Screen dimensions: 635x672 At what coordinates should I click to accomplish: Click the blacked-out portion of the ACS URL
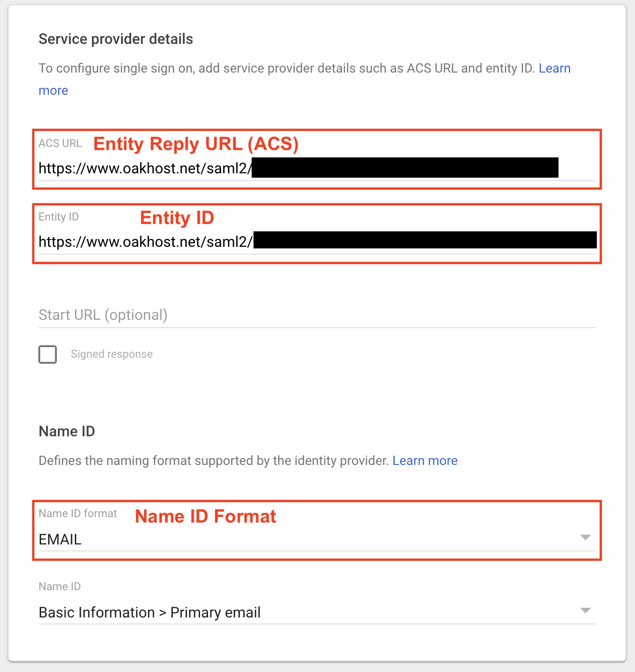tap(405, 168)
